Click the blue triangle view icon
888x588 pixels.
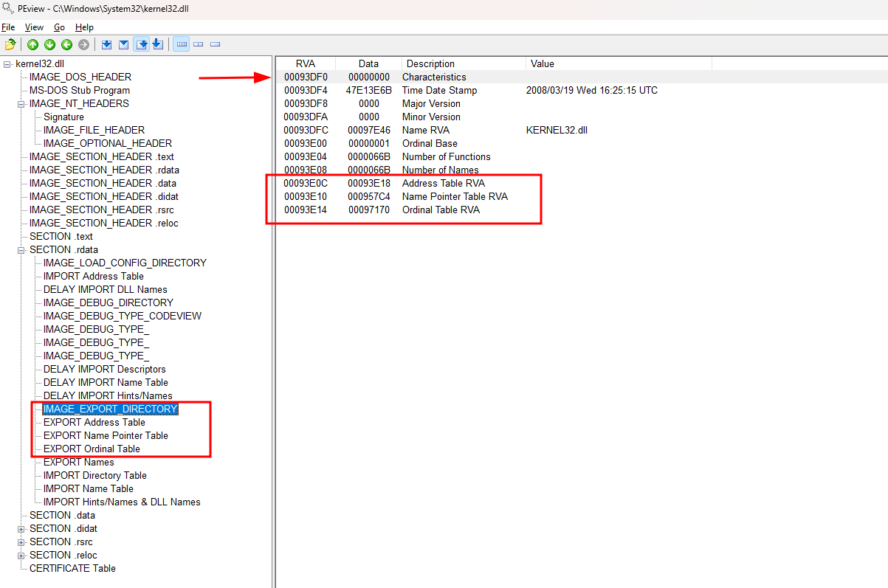124,45
